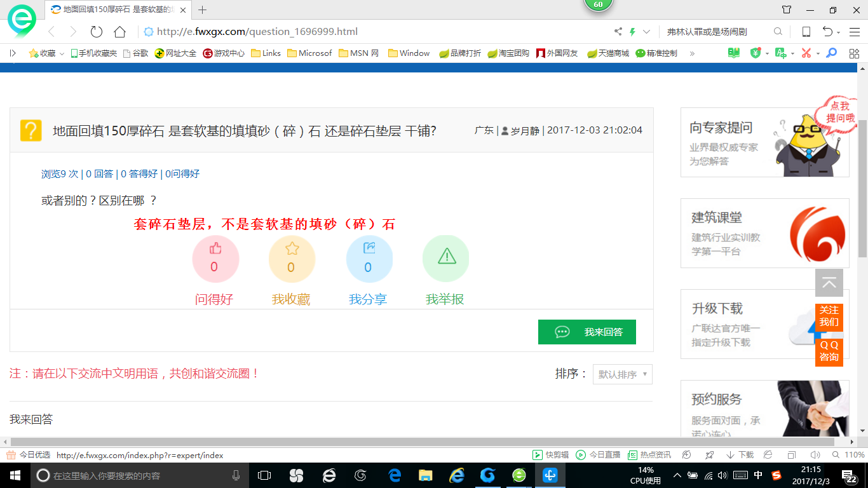The width and height of the screenshot is (868, 488).
Task: Click the 我分享 share circle icon
Action: tap(369, 259)
